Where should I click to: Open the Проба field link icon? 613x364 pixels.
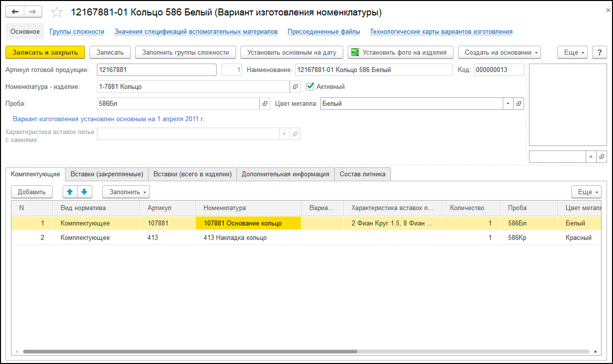click(265, 104)
